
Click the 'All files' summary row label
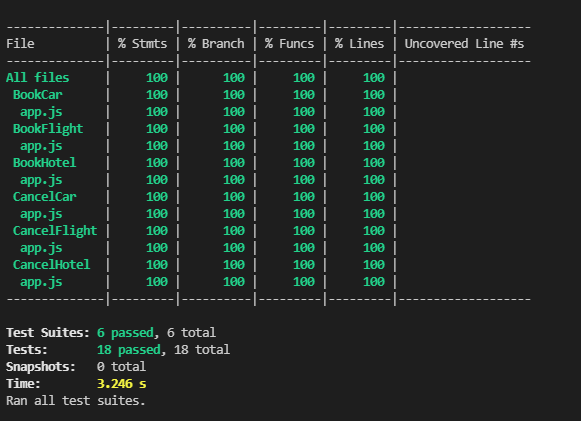pyautogui.click(x=37, y=78)
